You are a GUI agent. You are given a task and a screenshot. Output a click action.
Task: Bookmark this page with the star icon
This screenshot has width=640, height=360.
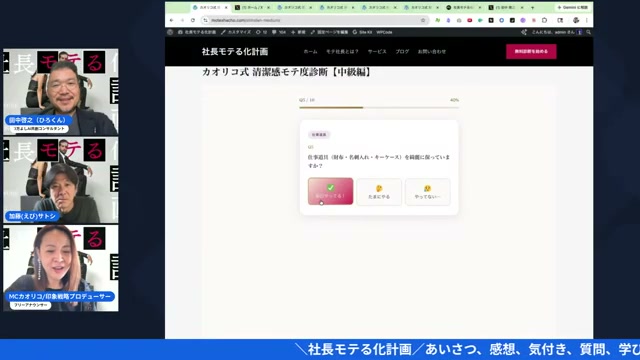[423, 20]
